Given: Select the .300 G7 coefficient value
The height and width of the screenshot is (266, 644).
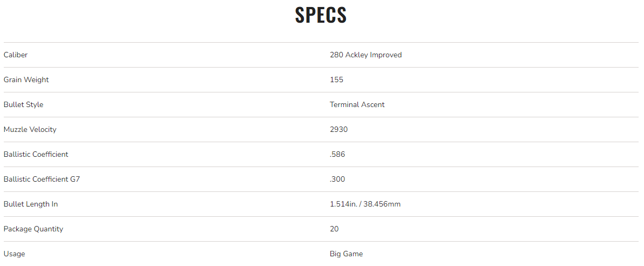Looking at the screenshot, I should [337, 179].
